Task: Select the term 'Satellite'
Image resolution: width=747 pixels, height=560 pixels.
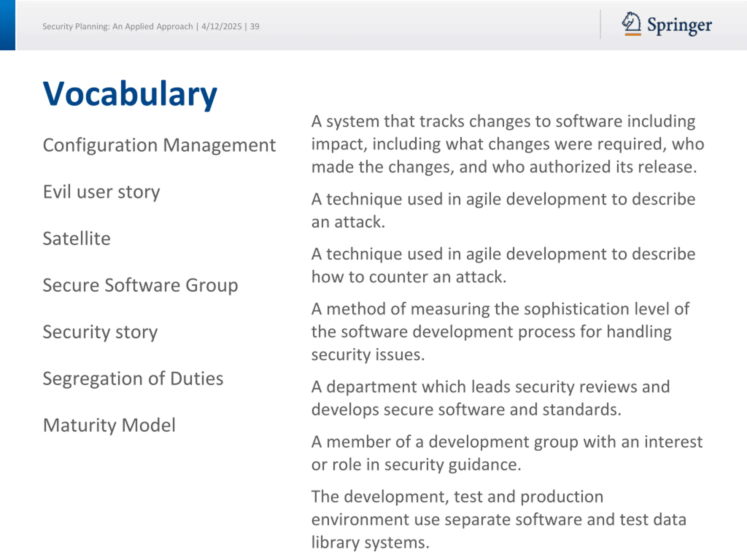Action: coord(77,238)
